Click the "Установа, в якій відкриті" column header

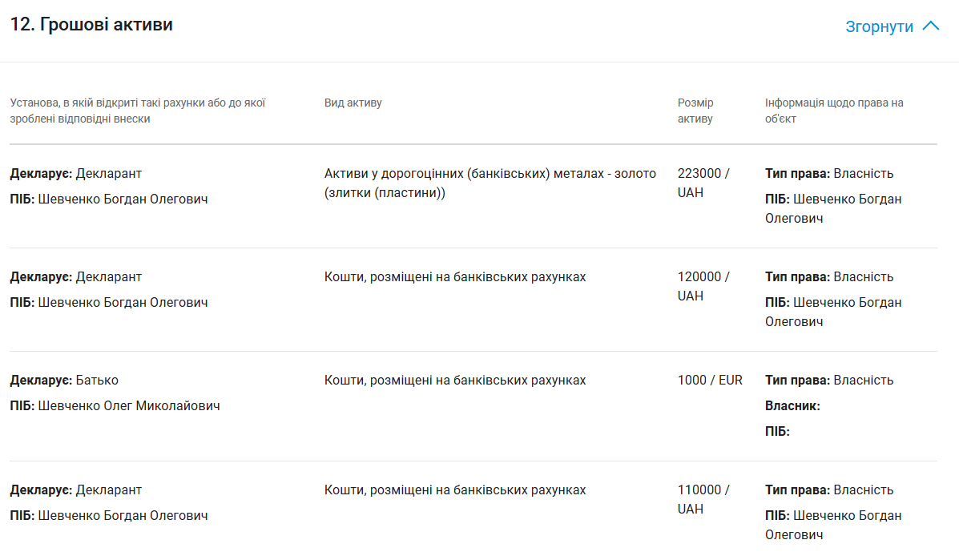point(138,111)
